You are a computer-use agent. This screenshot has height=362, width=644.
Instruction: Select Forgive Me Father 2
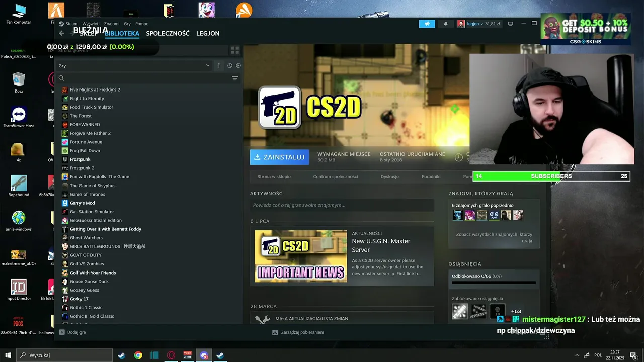(90, 133)
